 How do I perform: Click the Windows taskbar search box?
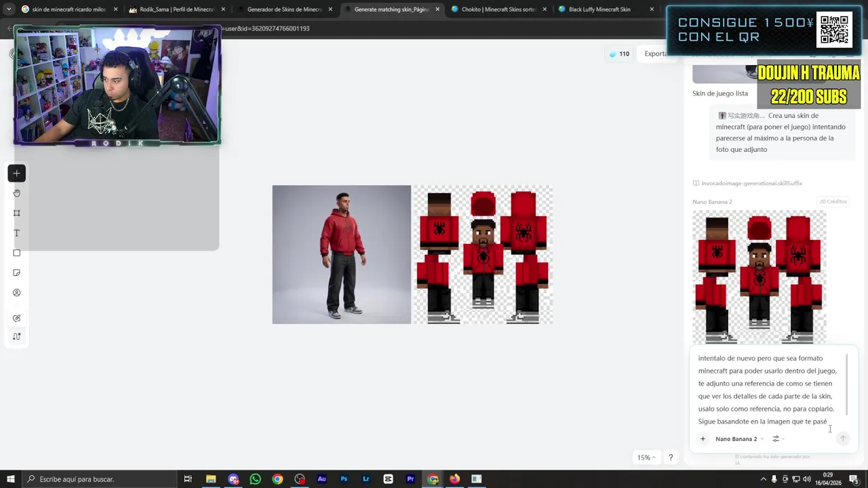click(98, 479)
